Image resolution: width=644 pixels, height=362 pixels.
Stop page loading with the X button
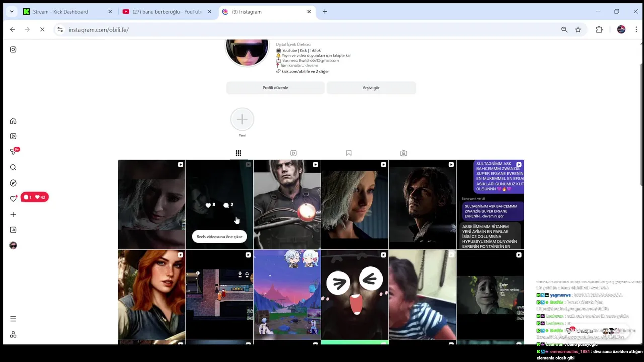point(42,30)
